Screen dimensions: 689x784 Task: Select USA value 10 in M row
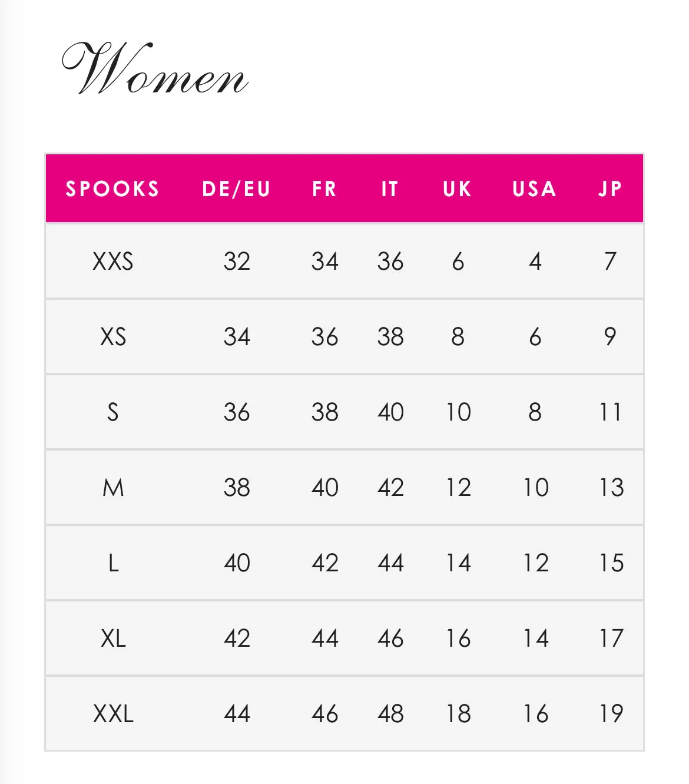pyautogui.click(x=536, y=487)
